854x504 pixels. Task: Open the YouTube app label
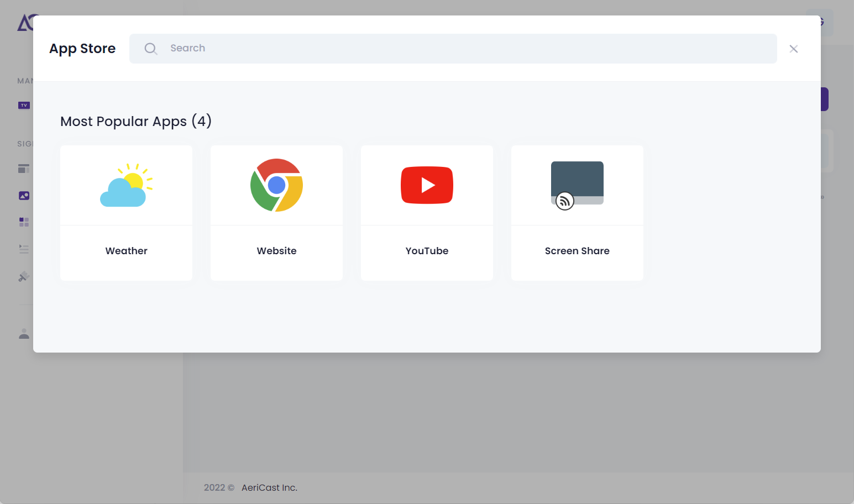point(427,251)
